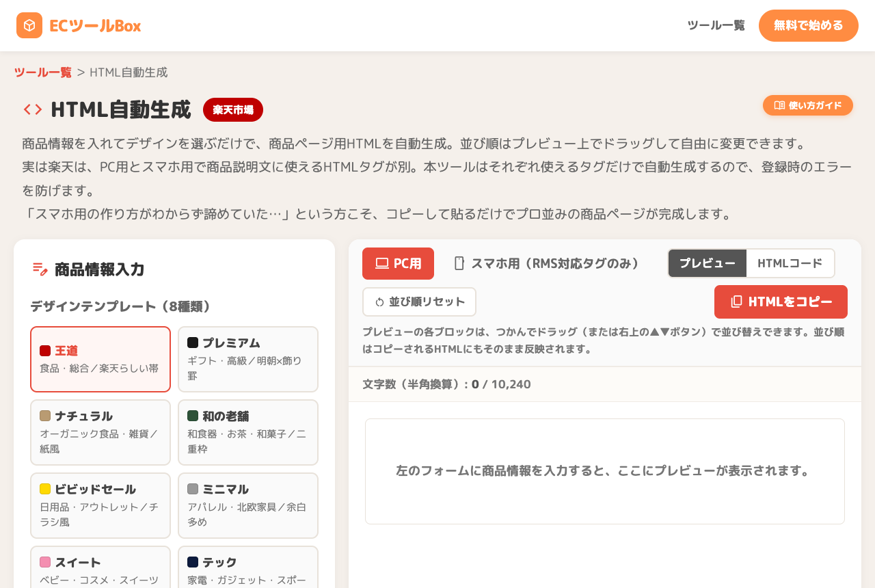Screen dimensions: 875x588
Task: Click the ECツールBox box logo icon
Action: [29, 25]
